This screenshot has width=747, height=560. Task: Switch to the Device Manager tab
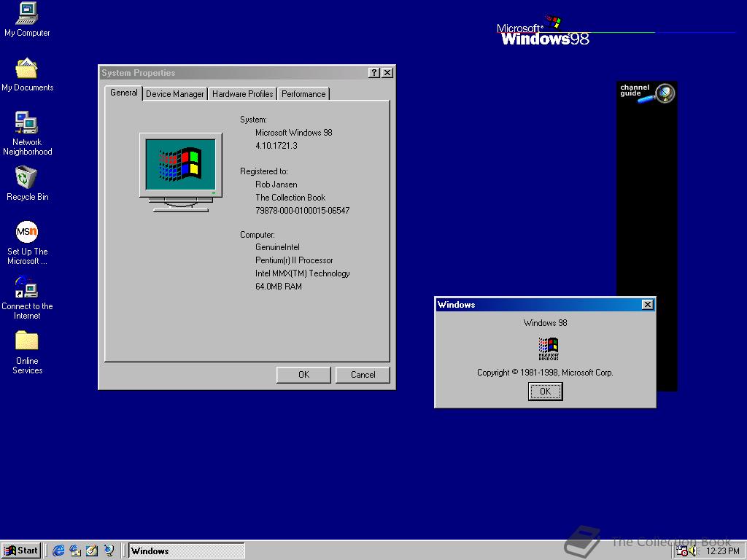pos(175,94)
